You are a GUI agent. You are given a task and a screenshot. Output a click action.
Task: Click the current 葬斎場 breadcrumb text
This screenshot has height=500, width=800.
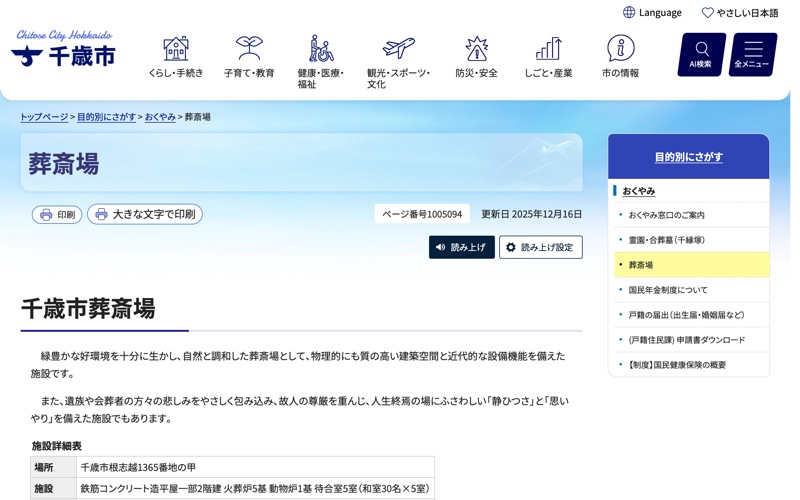[197, 117]
